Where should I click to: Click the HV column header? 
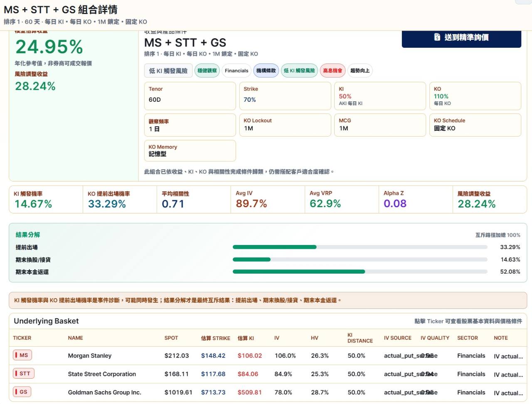(x=315, y=338)
